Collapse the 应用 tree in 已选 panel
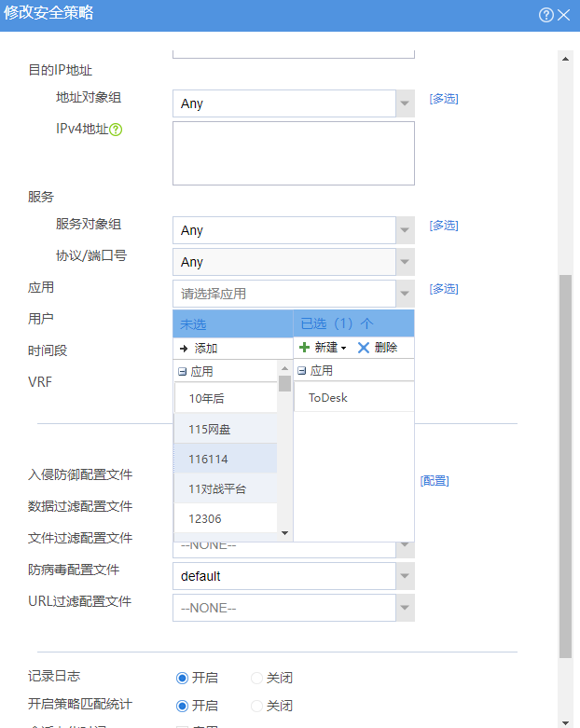The image size is (580, 728). tap(302, 371)
